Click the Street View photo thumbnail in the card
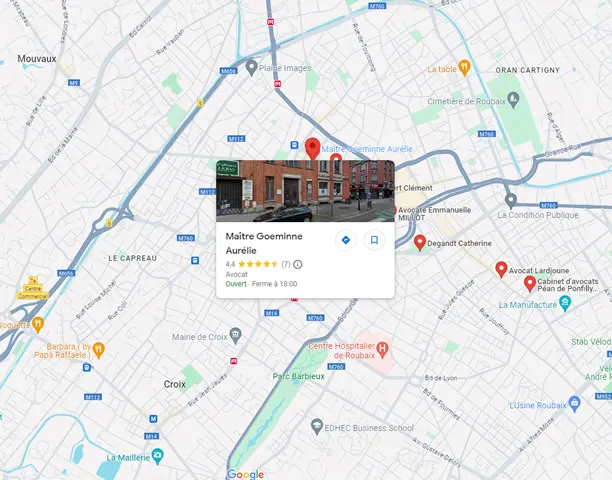This screenshot has height=480, width=612. point(305,191)
